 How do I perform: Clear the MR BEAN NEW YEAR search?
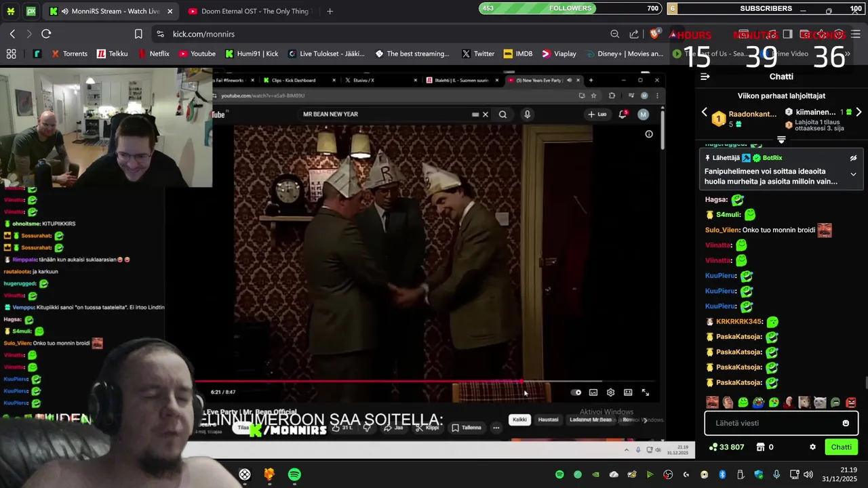(x=485, y=115)
